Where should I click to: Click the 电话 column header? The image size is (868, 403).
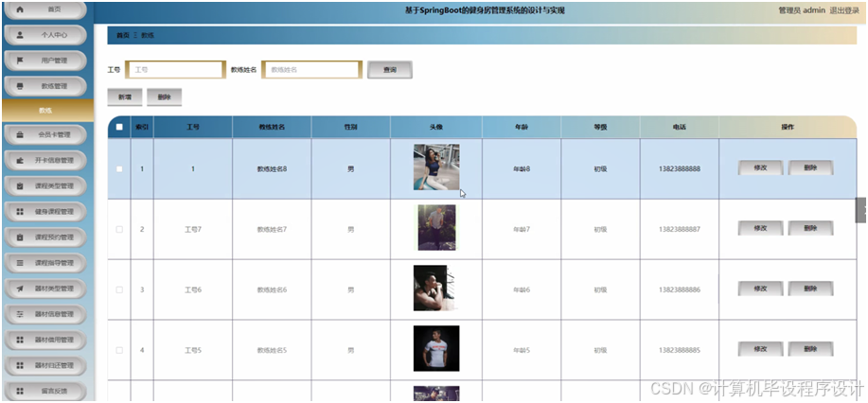[x=680, y=127]
